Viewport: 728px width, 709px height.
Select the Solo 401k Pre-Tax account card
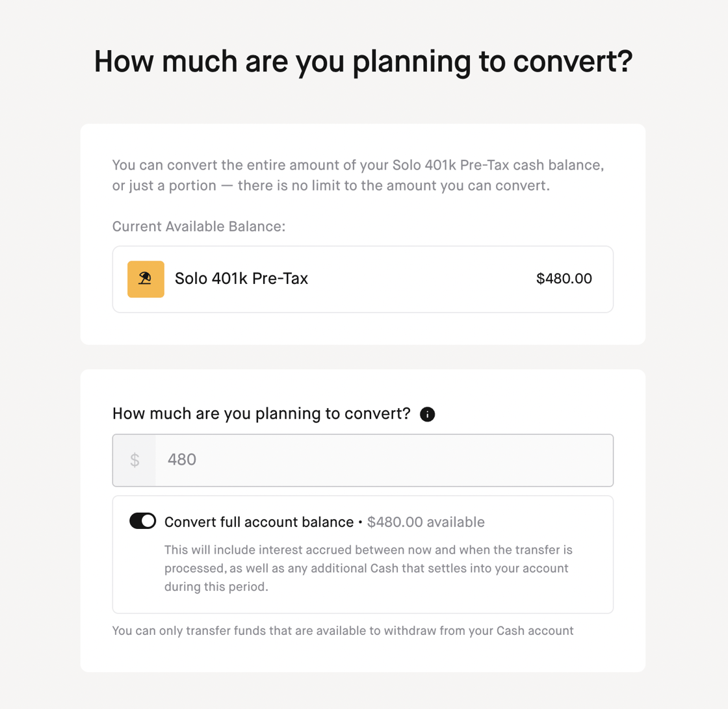click(x=363, y=279)
